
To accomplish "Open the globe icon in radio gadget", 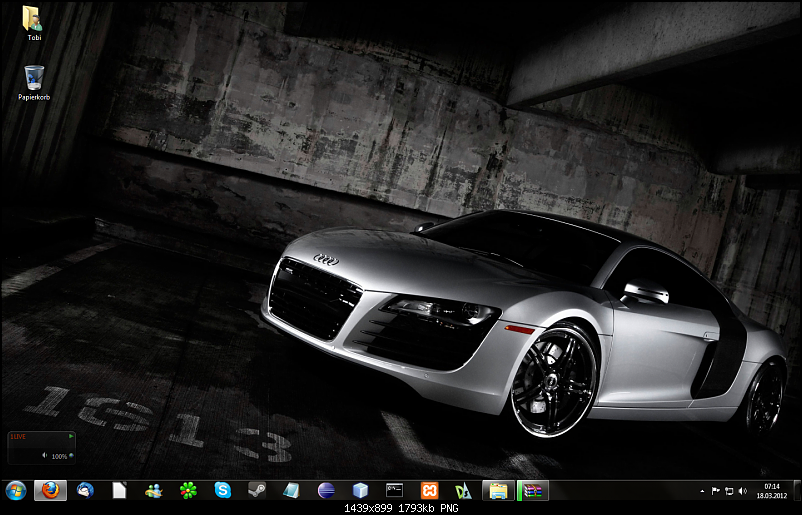I will (x=71, y=455).
